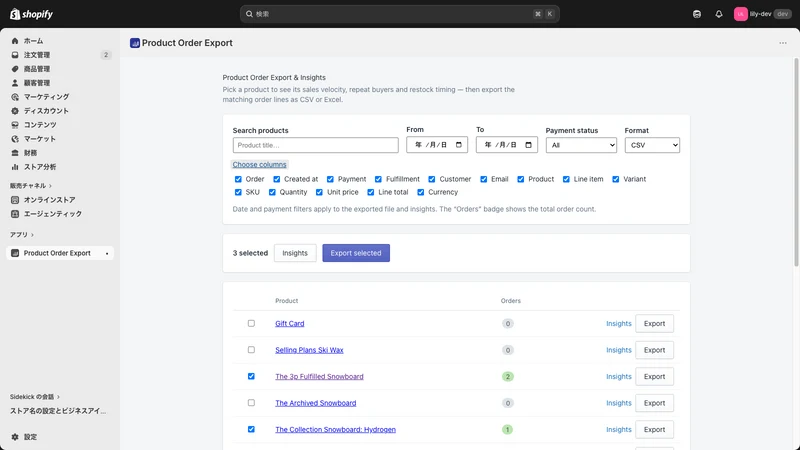
Task: Open the notifications bell
Action: click(x=718, y=14)
